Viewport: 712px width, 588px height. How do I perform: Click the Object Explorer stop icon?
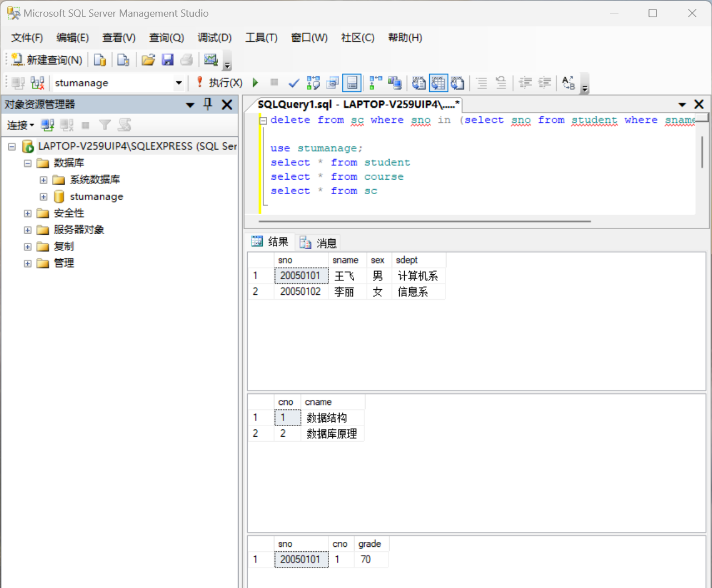point(86,125)
